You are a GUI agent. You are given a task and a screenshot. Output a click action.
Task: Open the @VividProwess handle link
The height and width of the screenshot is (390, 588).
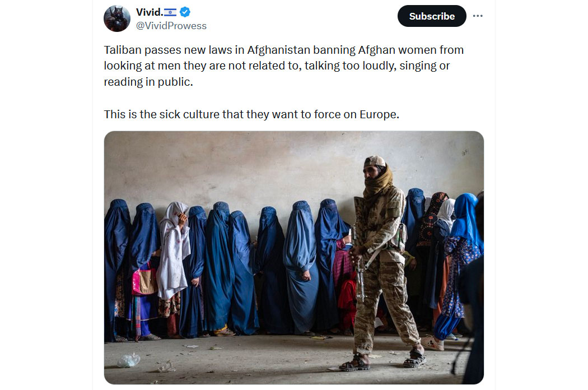click(x=171, y=26)
